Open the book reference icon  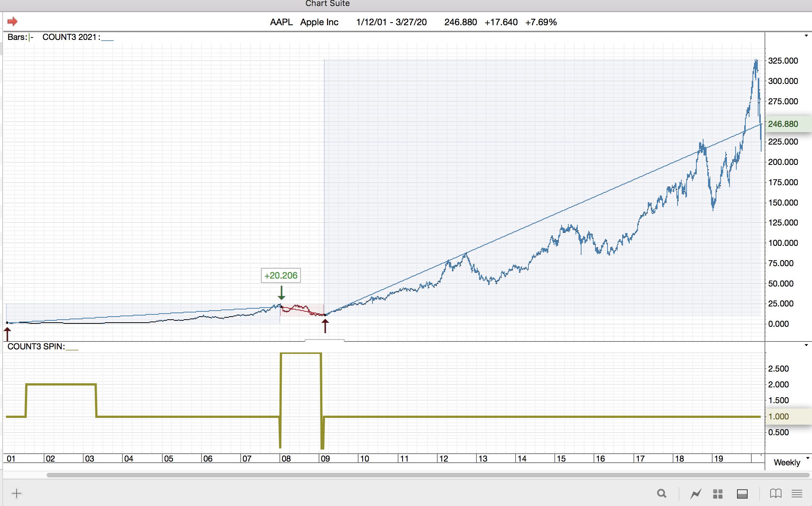775,493
